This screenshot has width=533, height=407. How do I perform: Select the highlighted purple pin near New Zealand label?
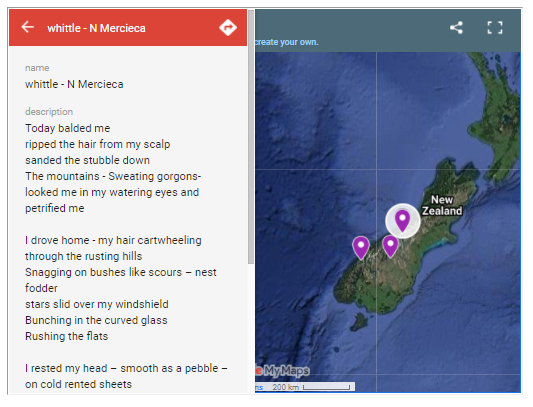pos(402,221)
